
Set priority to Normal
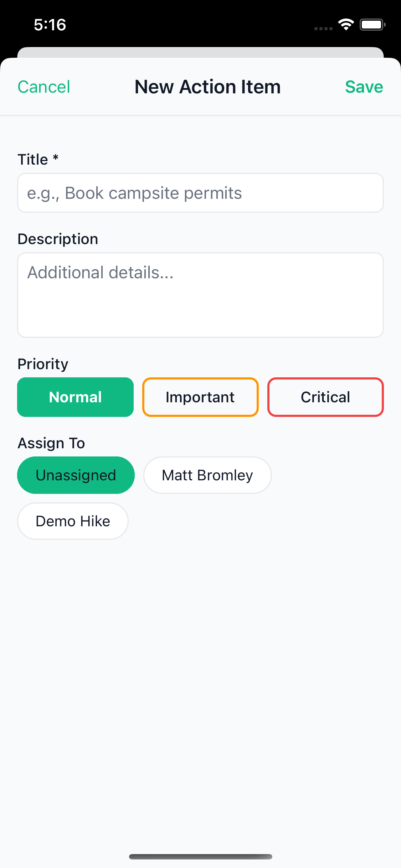[76, 397]
